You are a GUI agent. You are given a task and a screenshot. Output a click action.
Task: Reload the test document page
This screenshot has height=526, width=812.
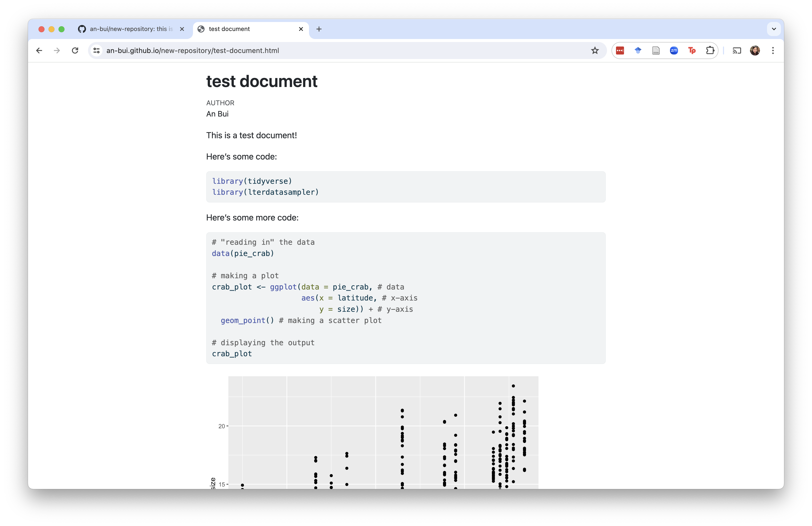[75, 50]
